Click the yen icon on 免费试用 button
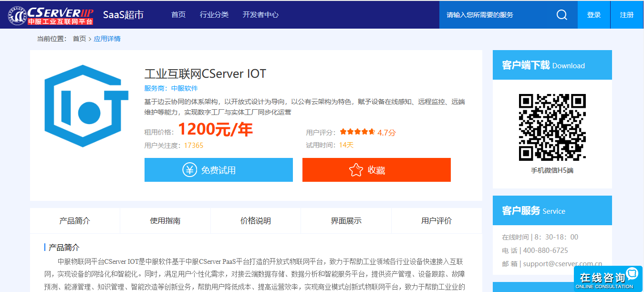The height and width of the screenshot is (292, 644). [x=190, y=170]
